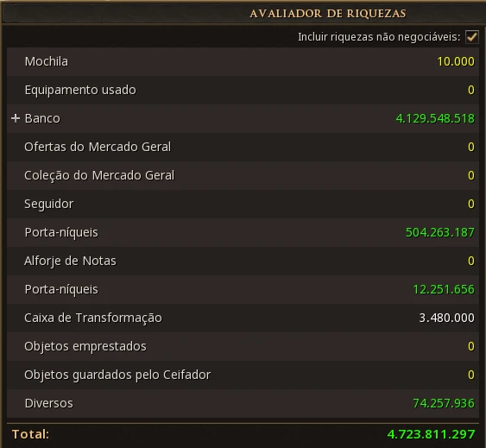Select Ofertas do Mercado Geral row

tap(243, 148)
